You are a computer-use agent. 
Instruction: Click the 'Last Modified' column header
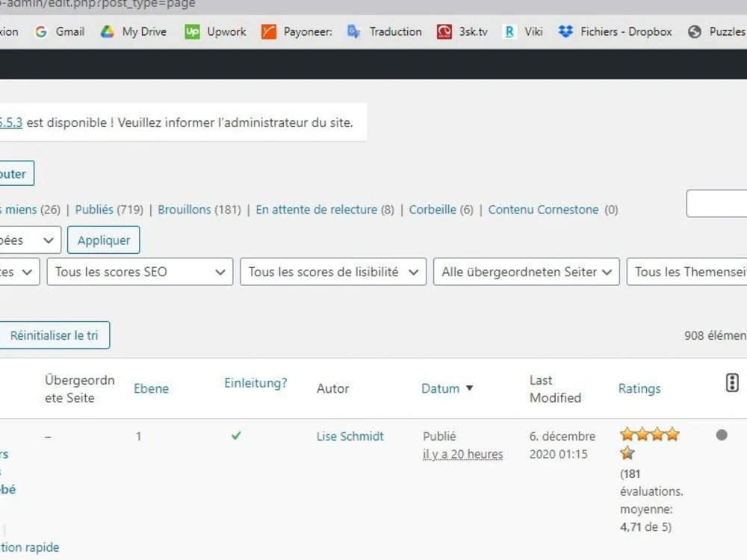tap(555, 388)
